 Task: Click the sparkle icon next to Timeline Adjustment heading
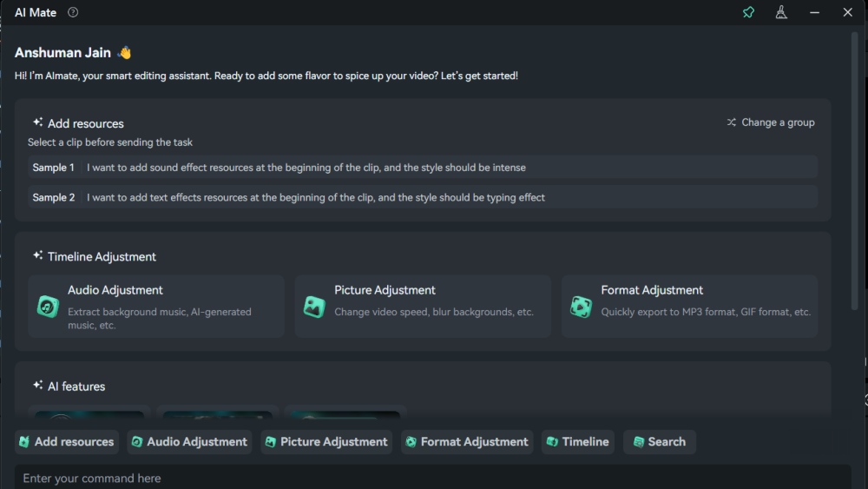point(37,255)
